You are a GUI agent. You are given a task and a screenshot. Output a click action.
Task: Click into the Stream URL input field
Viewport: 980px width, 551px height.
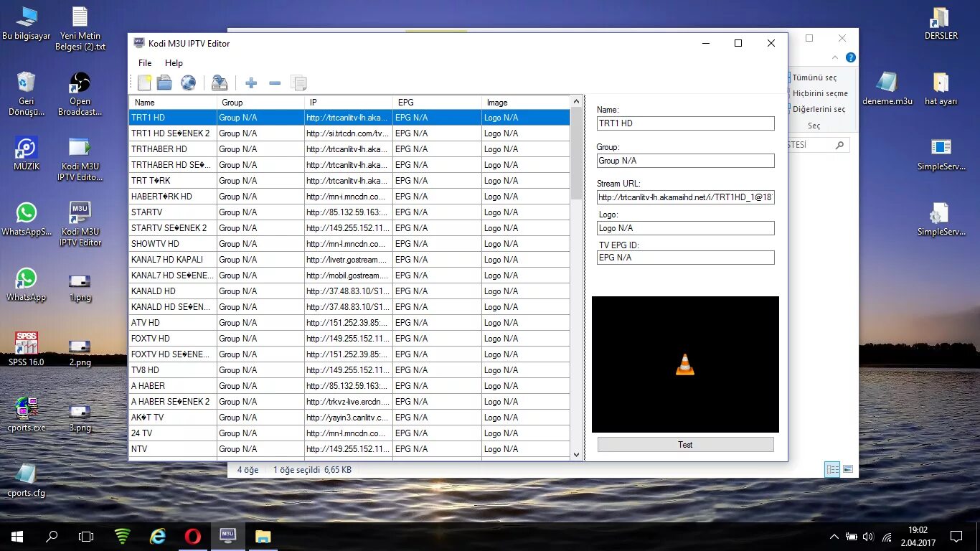(x=685, y=197)
